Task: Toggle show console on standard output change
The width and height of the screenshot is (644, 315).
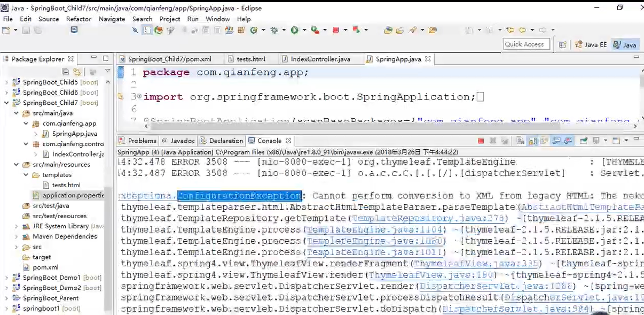Action: coord(556,141)
